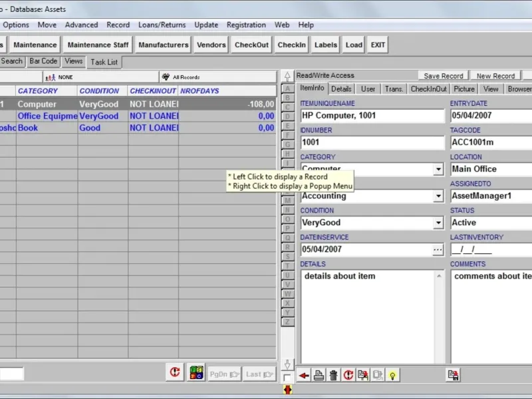Image resolution: width=532 pixels, height=399 pixels.
Task: Open the Condition dropdown showing VeryGood
Action: pos(438,223)
